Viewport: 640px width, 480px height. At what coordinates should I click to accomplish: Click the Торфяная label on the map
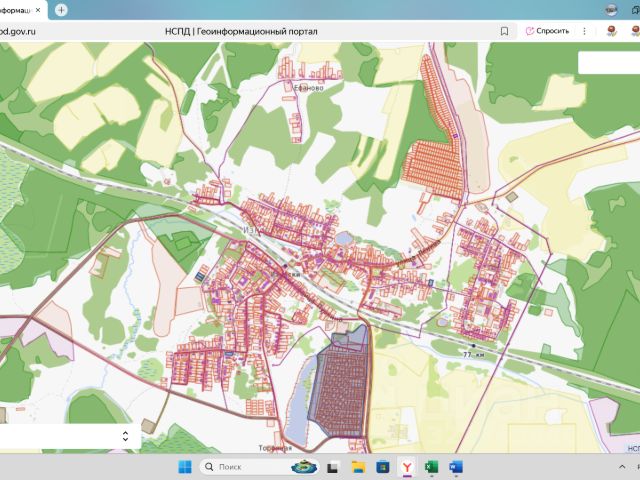[x=273, y=447]
